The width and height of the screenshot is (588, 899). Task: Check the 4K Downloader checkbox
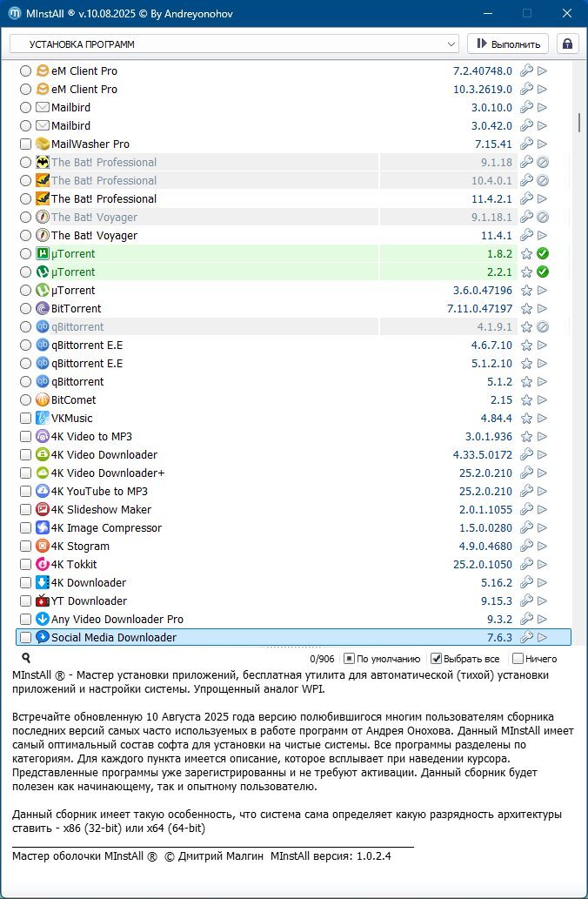click(x=25, y=583)
